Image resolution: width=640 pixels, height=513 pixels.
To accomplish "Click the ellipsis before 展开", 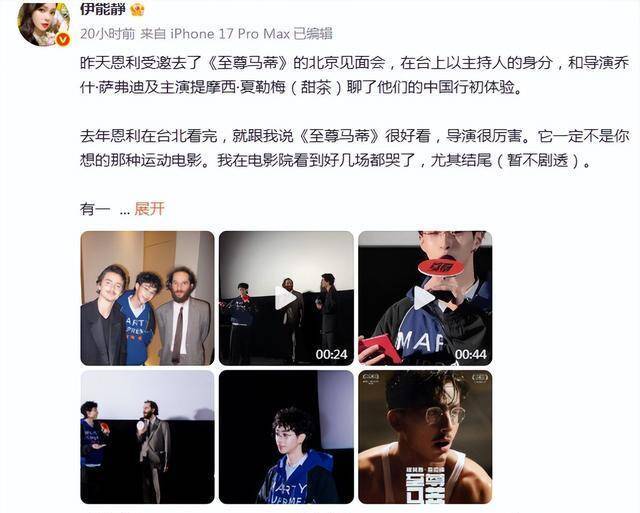I will coord(125,210).
